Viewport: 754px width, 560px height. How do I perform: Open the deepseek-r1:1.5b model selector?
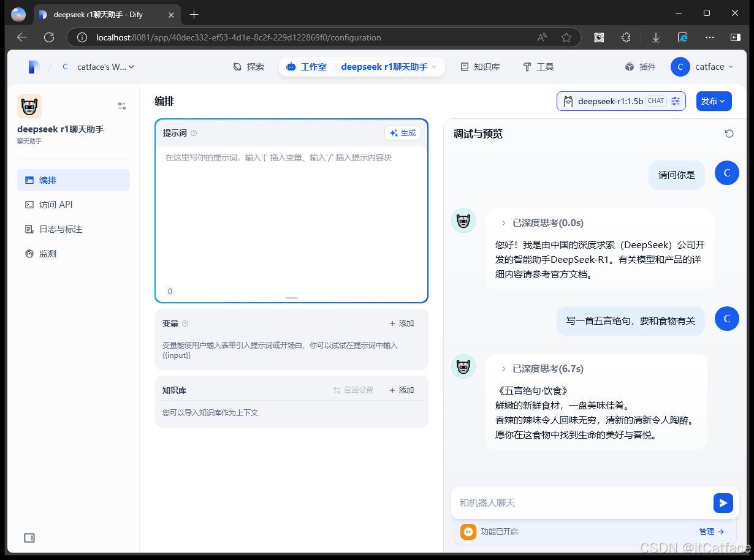(x=621, y=101)
